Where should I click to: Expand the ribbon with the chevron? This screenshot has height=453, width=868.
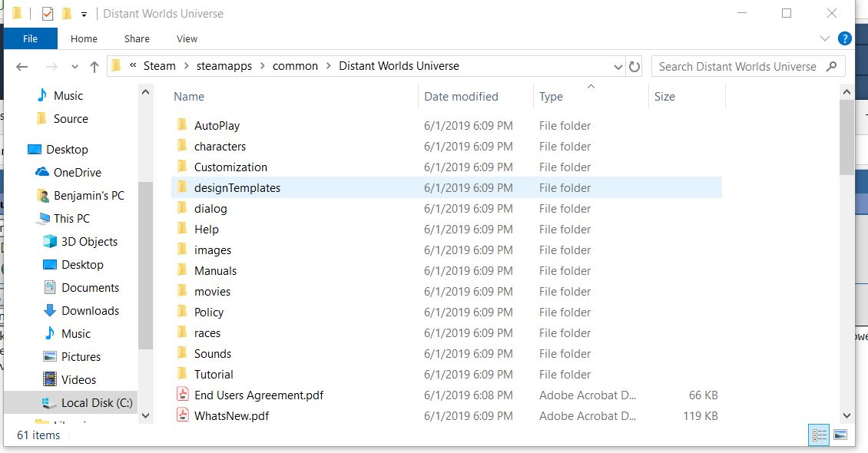825,38
